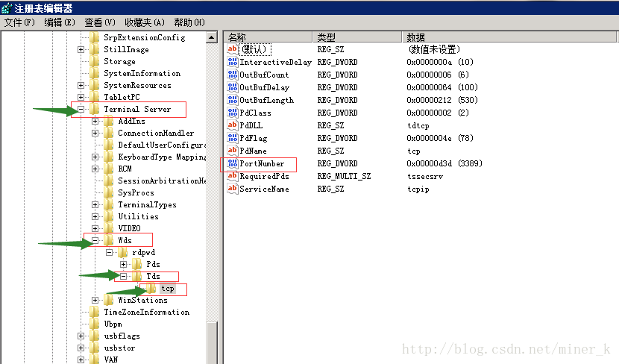Select the Storage key
The height and width of the screenshot is (364, 619).
pos(119,61)
